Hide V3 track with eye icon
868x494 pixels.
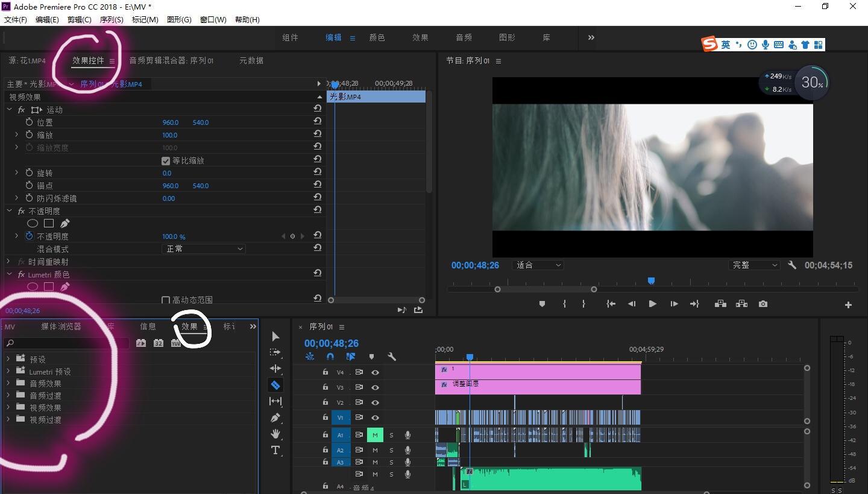(375, 387)
